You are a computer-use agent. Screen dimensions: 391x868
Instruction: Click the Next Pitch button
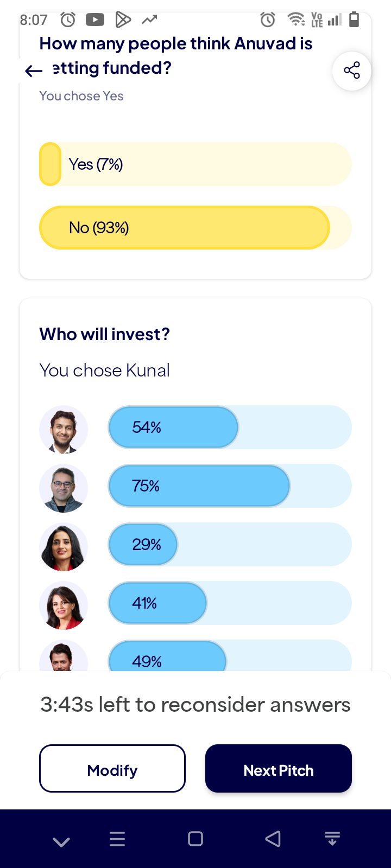(x=278, y=768)
